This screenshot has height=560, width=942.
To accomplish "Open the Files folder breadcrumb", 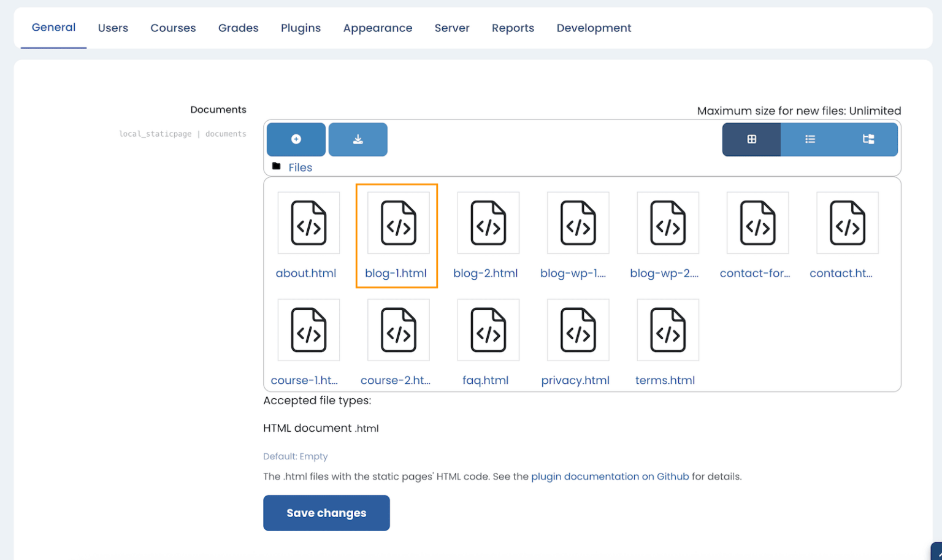I will tap(300, 167).
